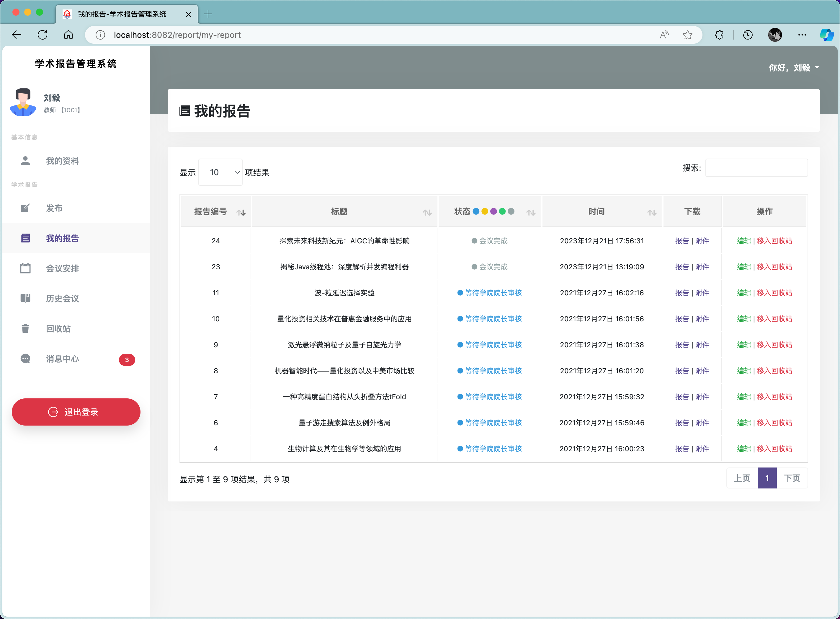Click the 退出登录 logout button
The image size is (840, 619).
pyautogui.click(x=76, y=412)
